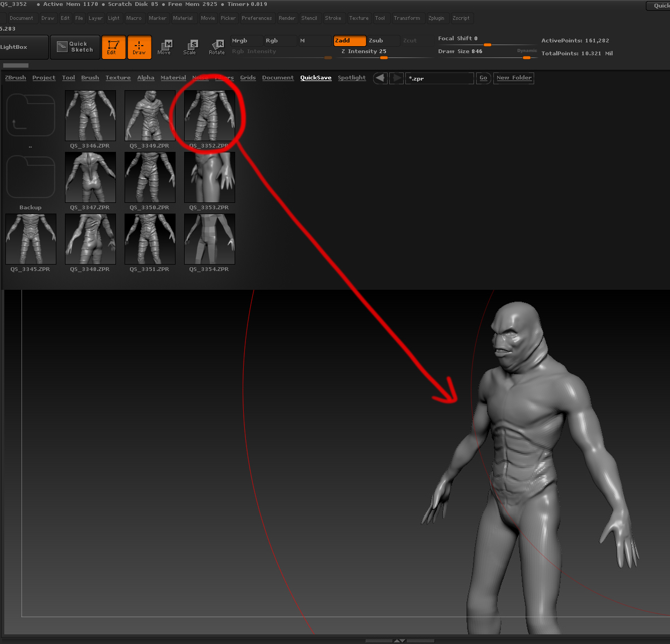Switch to the Spotlight tab in LightBox

click(x=352, y=78)
